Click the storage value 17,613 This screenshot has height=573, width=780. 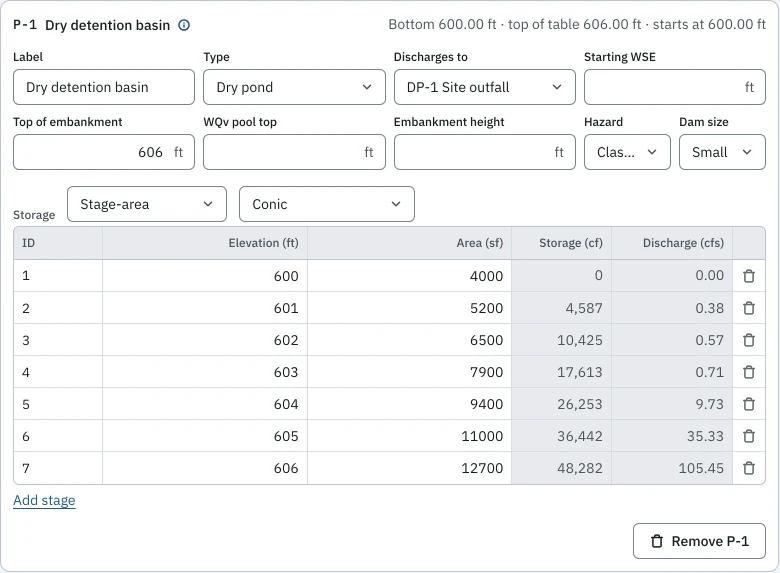(x=580, y=372)
